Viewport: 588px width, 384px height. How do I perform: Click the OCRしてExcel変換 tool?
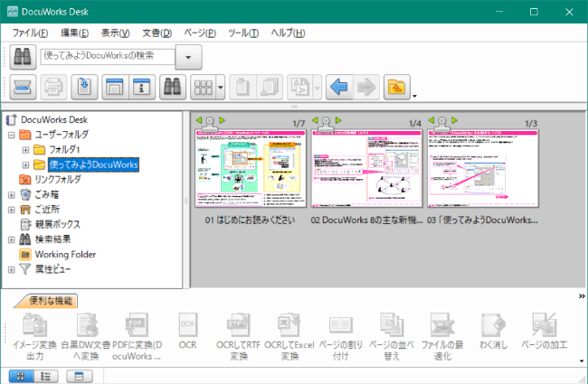tap(289, 337)
